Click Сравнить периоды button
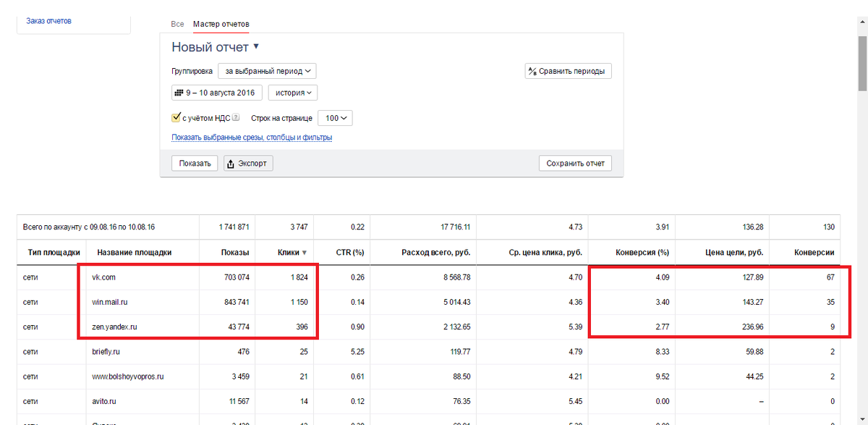 pyautogui.click(x=568, y=71)
